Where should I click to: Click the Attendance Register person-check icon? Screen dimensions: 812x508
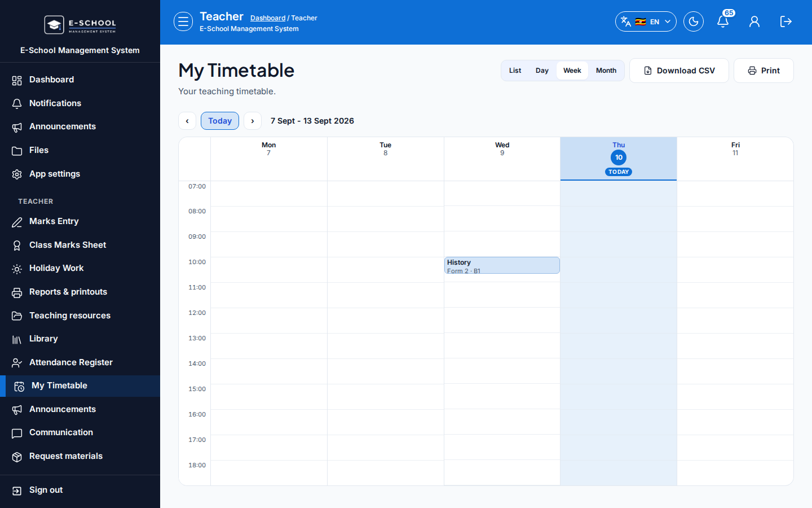pyautogui.click(x=17, y=363)
